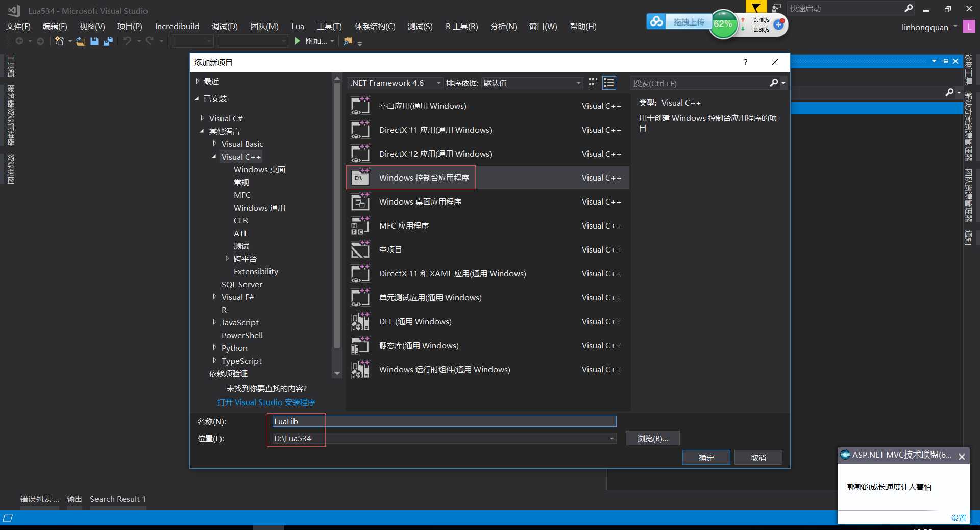Open .NET Framework 4.6 dropdown
980x530 pixels.
[x=395, y=83]
